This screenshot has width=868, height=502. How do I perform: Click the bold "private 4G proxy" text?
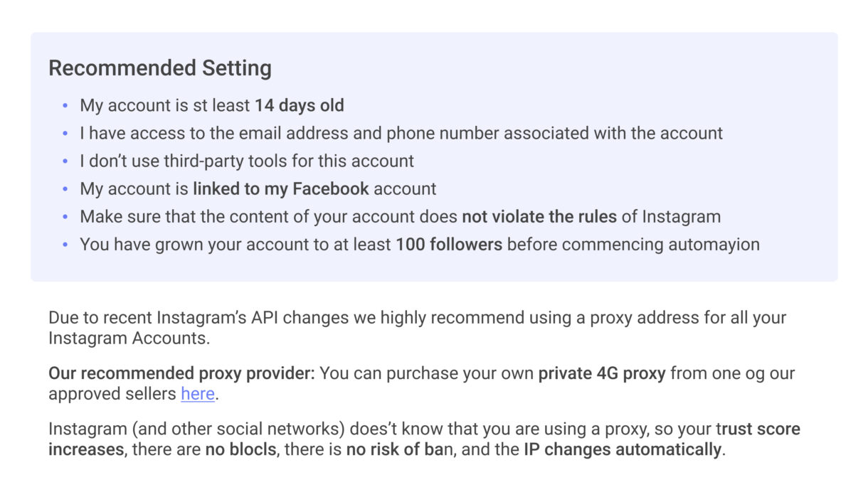[602, 373]
